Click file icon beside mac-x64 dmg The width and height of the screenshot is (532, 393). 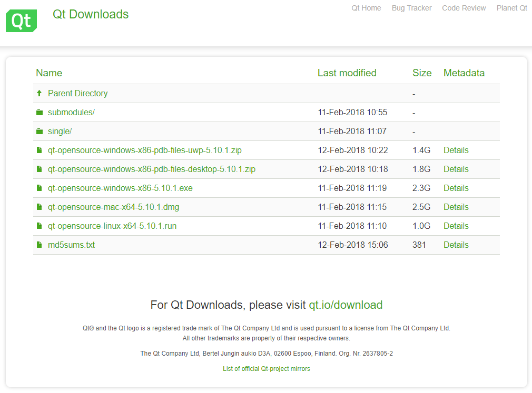[x=40, y=207]
